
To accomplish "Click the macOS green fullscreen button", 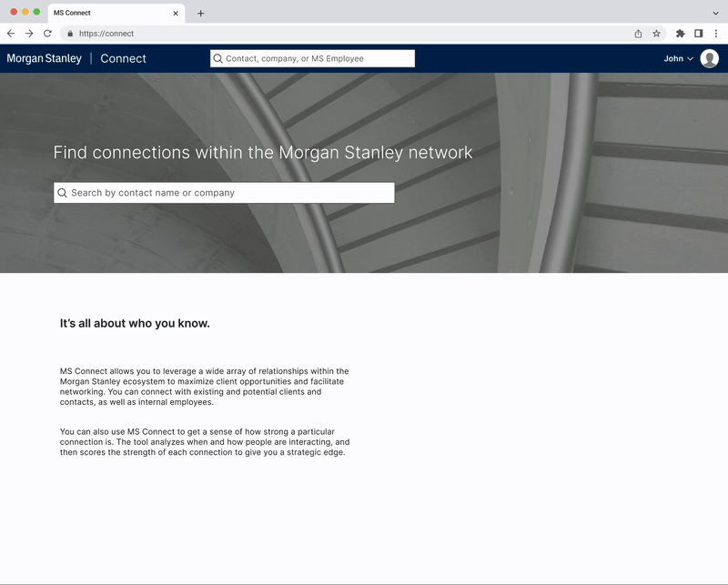I will 36,12.
